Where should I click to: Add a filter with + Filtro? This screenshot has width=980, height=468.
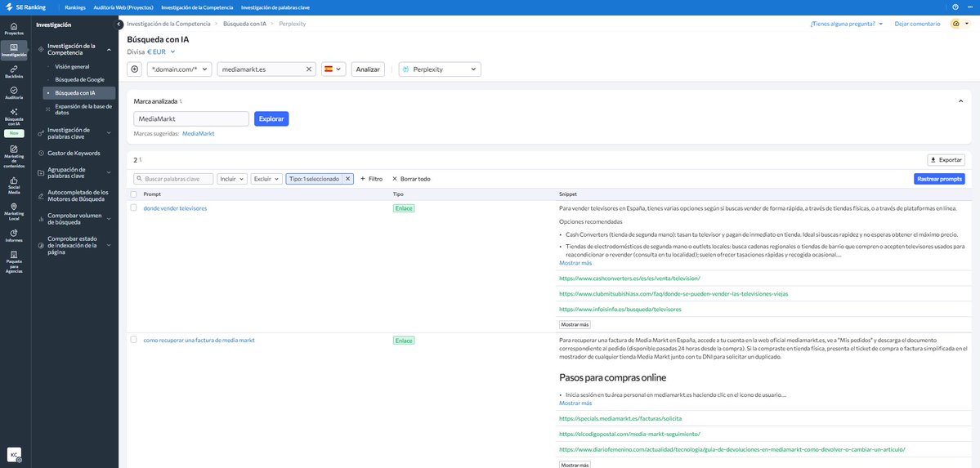(371, 179)
